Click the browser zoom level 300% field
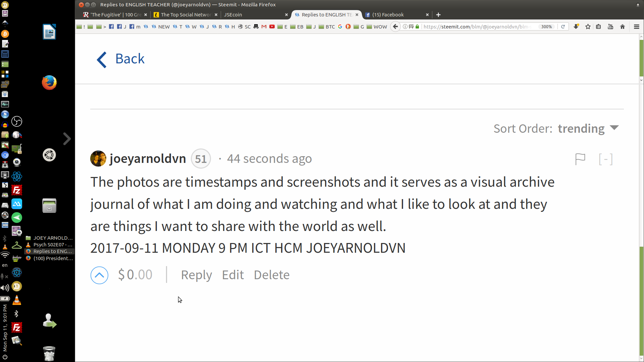 (x=546, y=26)
